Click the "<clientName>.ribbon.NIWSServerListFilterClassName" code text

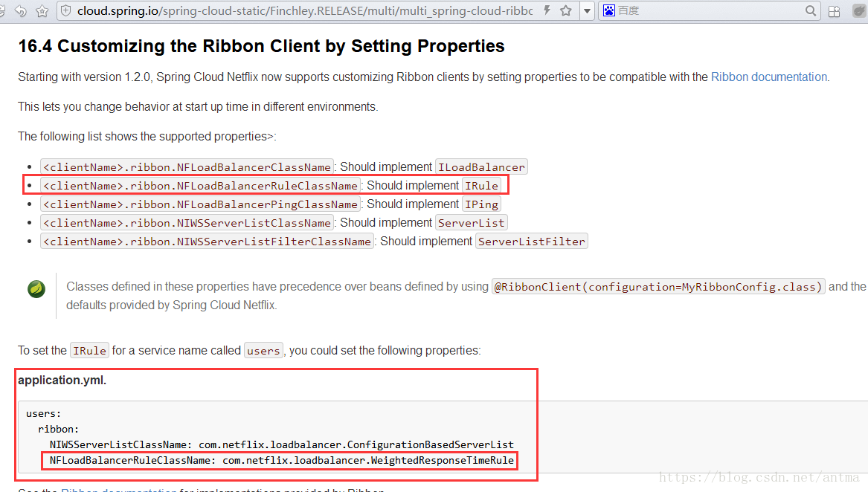(x=207, y=242)
